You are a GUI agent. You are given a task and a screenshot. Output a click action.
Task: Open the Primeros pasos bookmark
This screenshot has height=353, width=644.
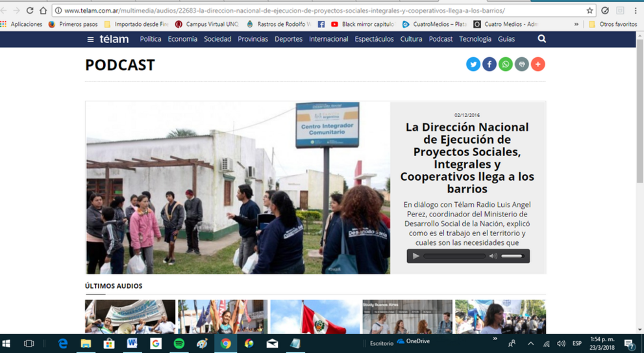[x=73, y=24]
